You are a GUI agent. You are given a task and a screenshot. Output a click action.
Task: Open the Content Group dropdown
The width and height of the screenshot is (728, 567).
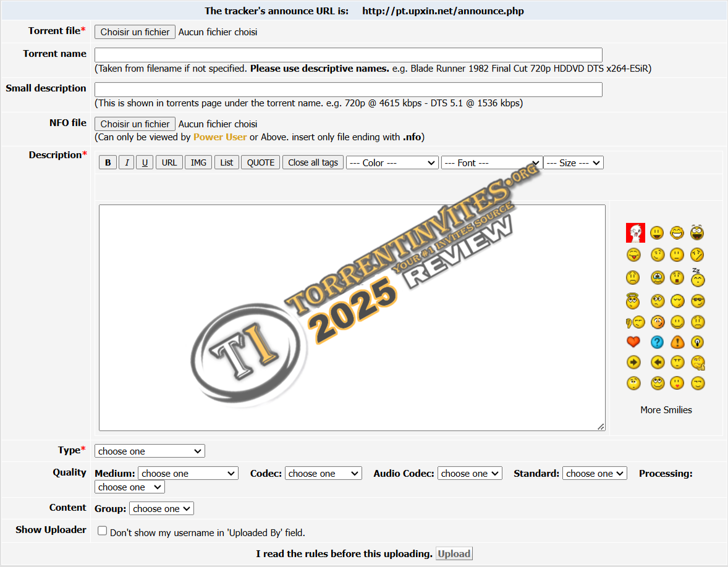click(x=161, y=508)
